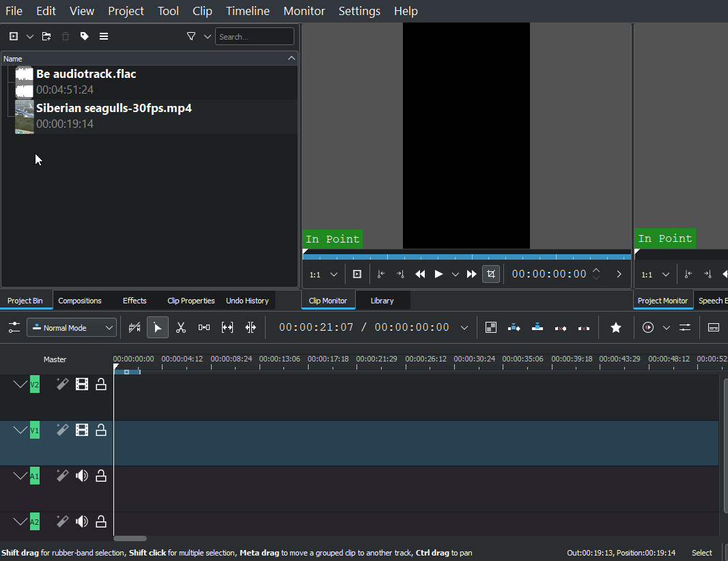The image size is (728, 561).
Task: Click the Add Clip bin icon
Action: point(14,36)
